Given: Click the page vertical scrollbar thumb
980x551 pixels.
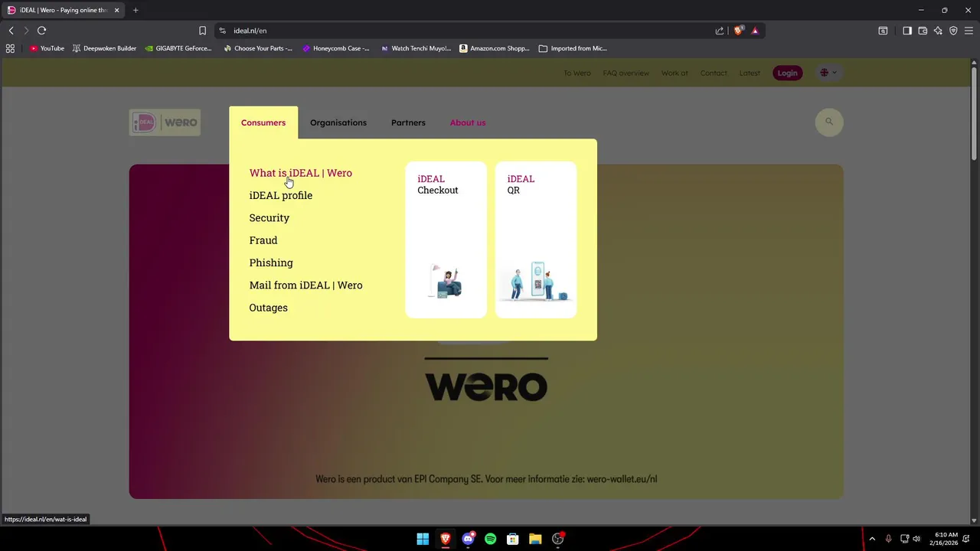Looking at the screenshot, I should [x=975, y=115].
